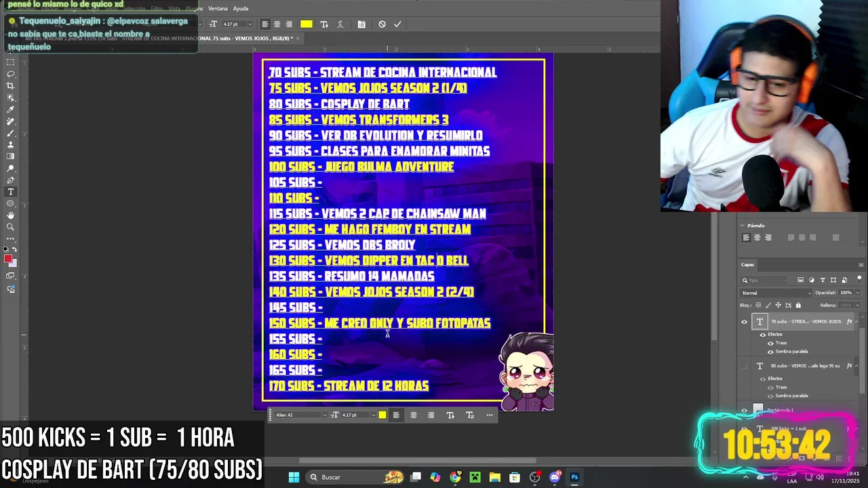868x488 pixels.
Task: Toggle Efectos visibility on 70 subs layer
Action: [763, 335]
